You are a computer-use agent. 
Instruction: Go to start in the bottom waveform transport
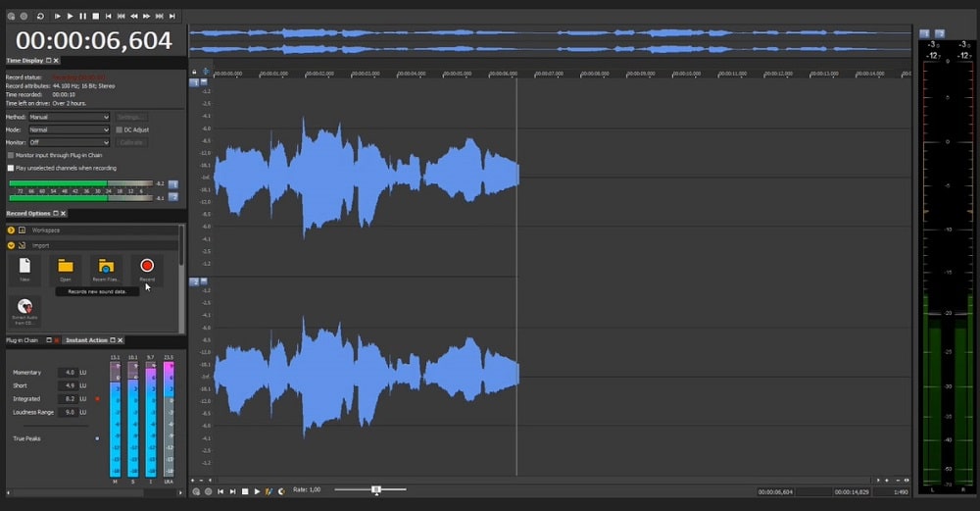pyautogui.click(x=220, y=491)
